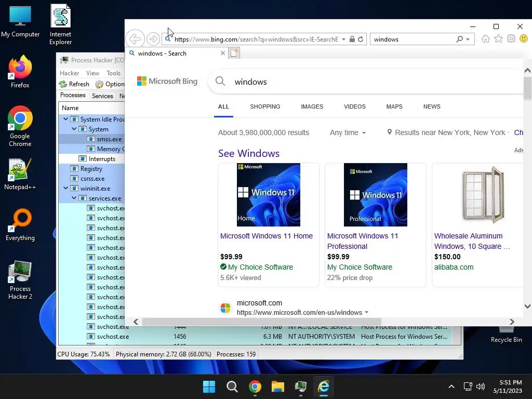Image resolution: width=532 pixels, height=399 pixels.
Task: Open the Recycle Bin on desktop
Action: pyautogui.click(x=506, y=334)
